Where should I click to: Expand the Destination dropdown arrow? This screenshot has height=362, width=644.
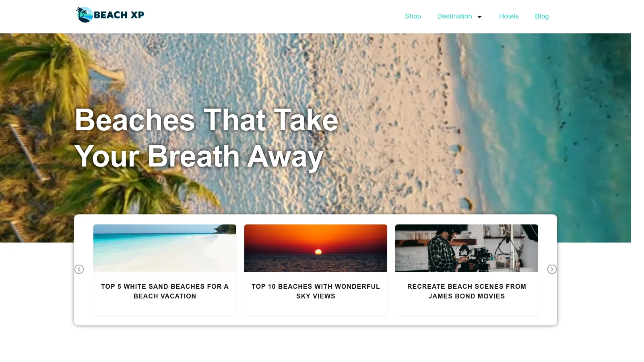(479, 17)
